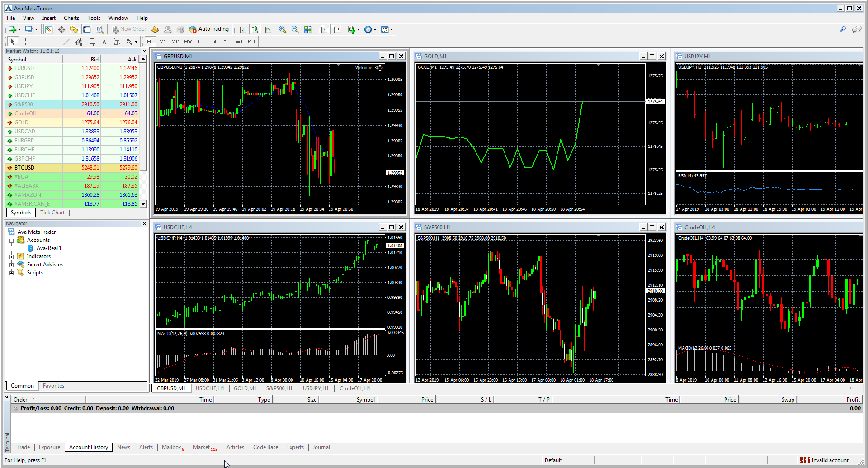Toggle the Navigator panel star-folder icon
This screenshot has width=868, height=468.
[x=74, y=29]
